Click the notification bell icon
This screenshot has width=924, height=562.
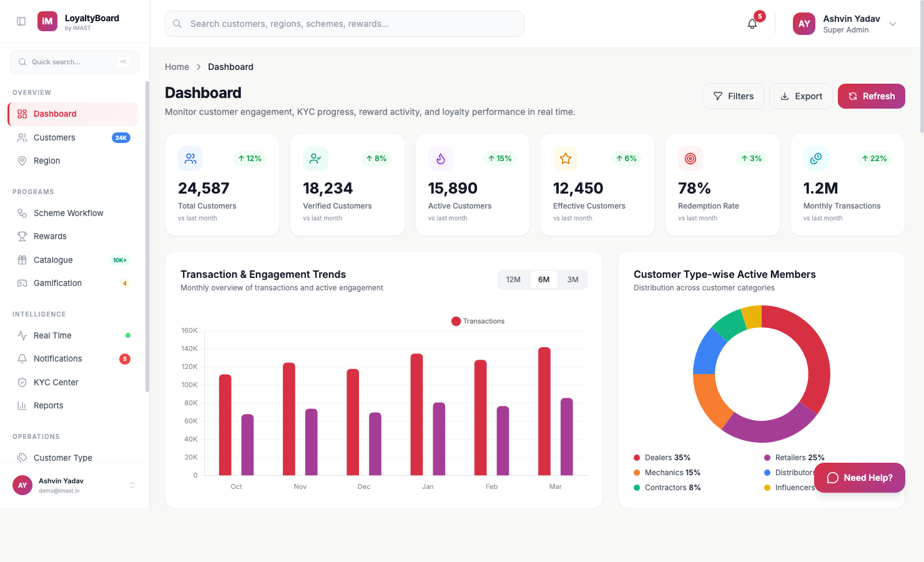pos(752,24)
